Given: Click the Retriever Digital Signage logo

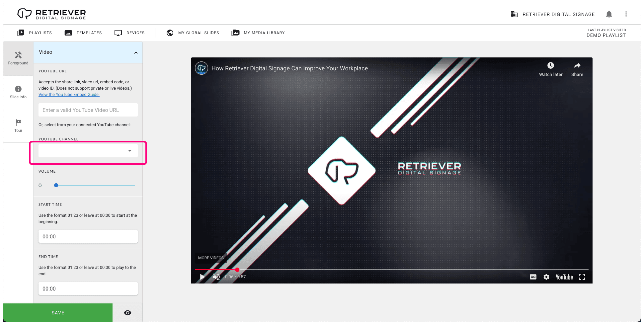Looking at the screenshot, I should point(51,14).
